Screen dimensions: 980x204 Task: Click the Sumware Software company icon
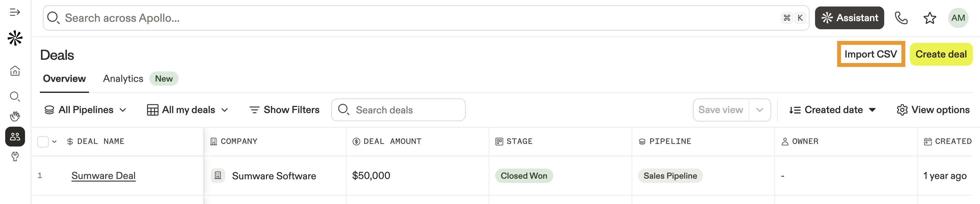click(x=218, y=175)
